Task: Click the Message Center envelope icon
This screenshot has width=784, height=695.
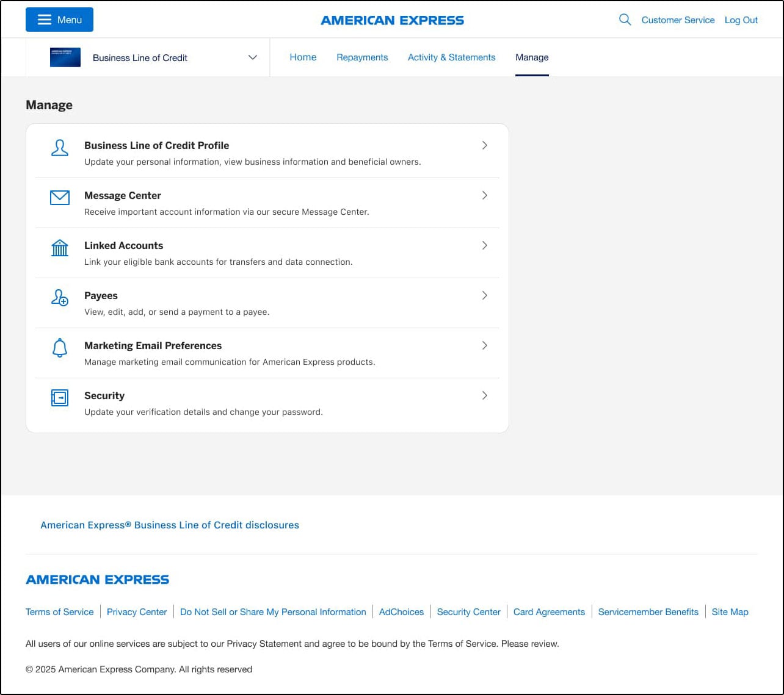Action: point(59,198)
